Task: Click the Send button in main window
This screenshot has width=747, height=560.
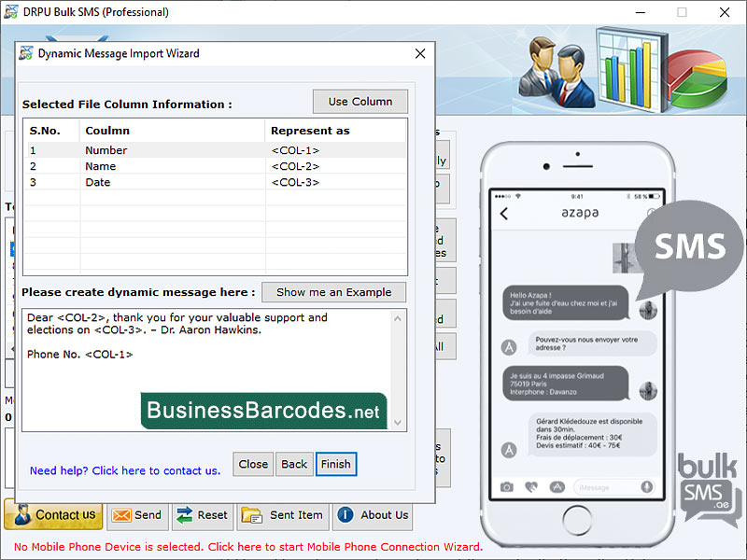Action: [137, 515]
